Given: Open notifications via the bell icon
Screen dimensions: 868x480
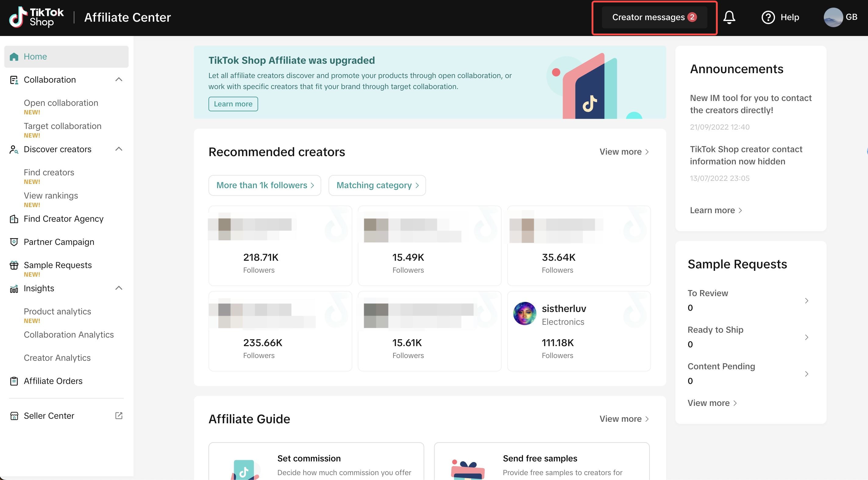Looking at the screenshot, I should click(x=730, y=17).
